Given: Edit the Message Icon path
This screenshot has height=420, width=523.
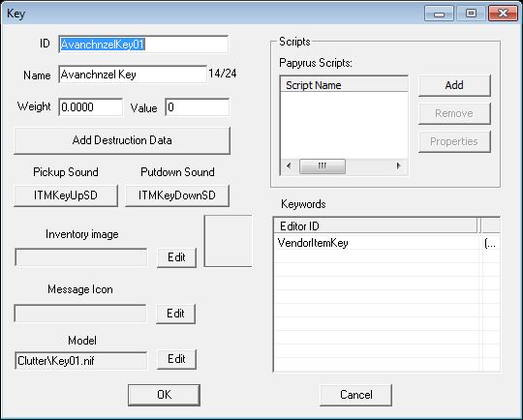Looking at the screenshot, I should 175,314.
